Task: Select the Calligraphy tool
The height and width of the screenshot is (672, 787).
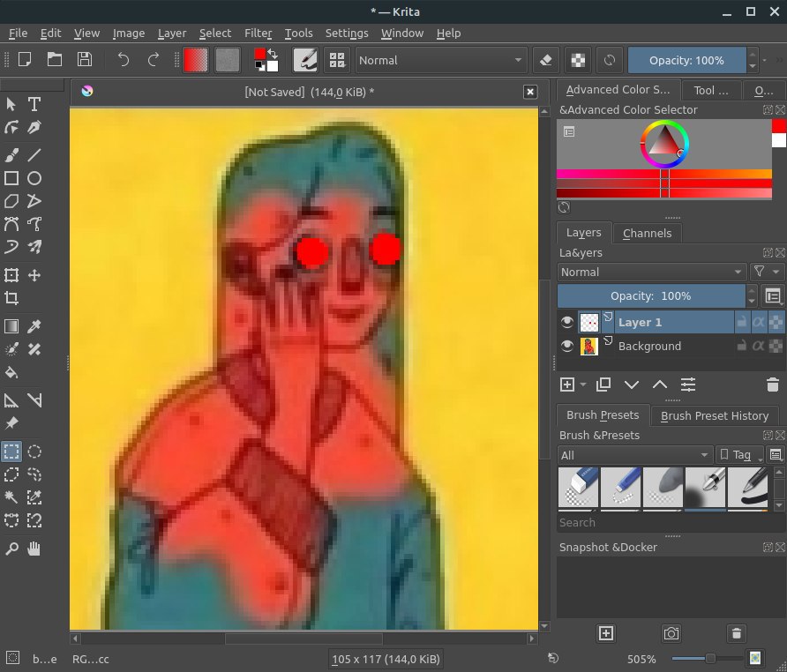Action: tap(34, 128)
